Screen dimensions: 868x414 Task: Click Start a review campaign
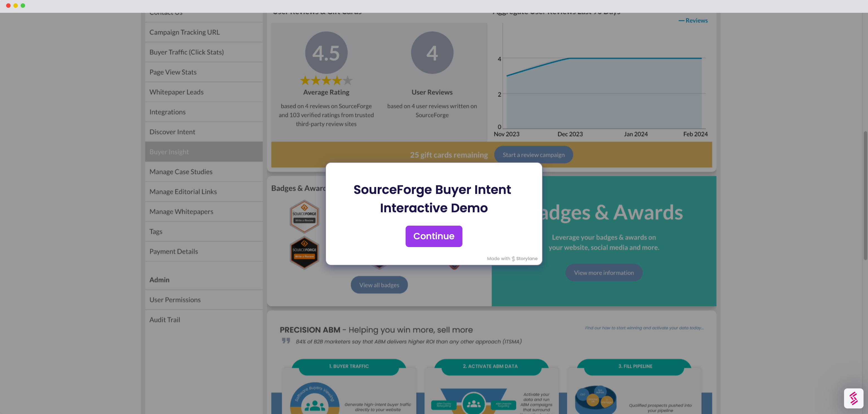533,154
